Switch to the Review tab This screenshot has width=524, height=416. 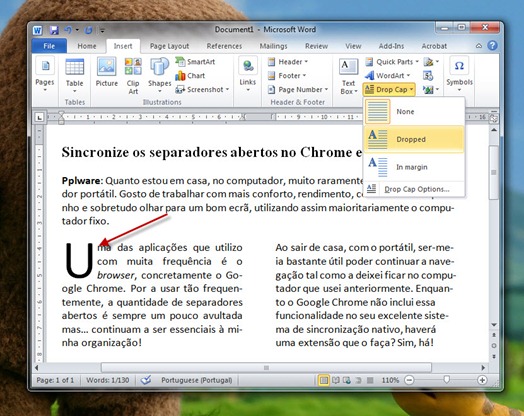click(316, 46)
